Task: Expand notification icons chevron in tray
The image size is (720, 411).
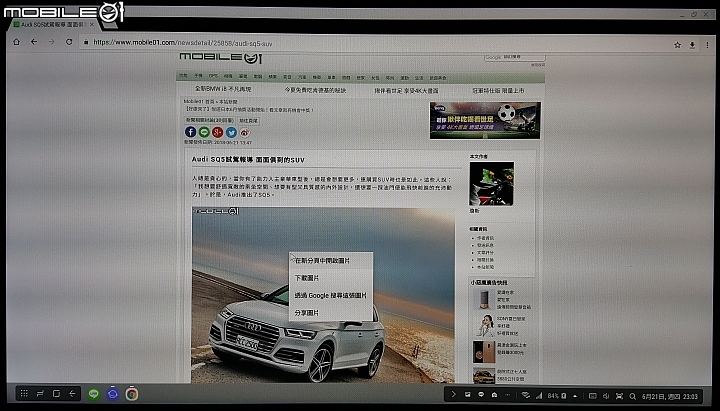Action: [453, 394]
